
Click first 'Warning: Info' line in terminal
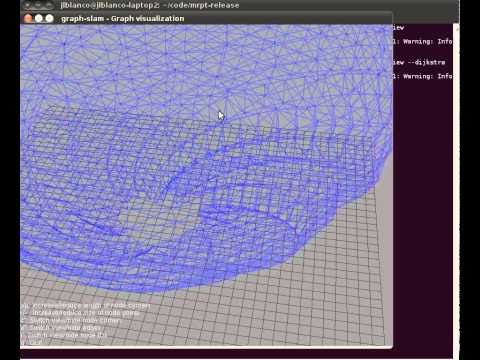[x=427, y=41]
